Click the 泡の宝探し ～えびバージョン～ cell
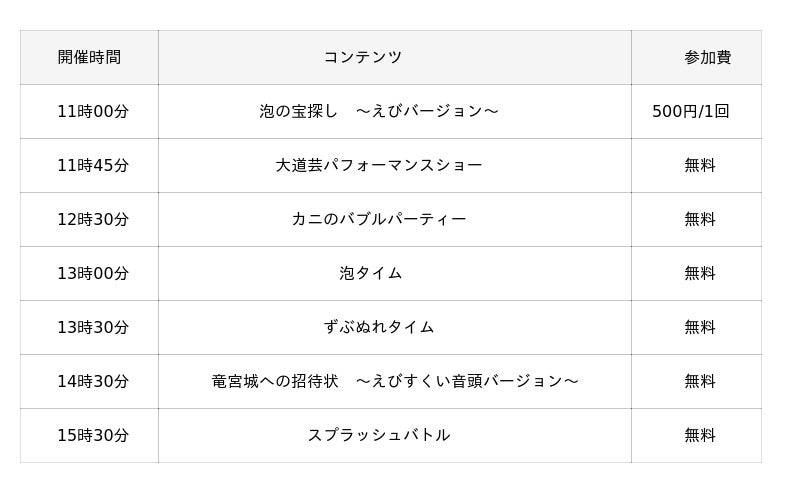 [379, 111]
